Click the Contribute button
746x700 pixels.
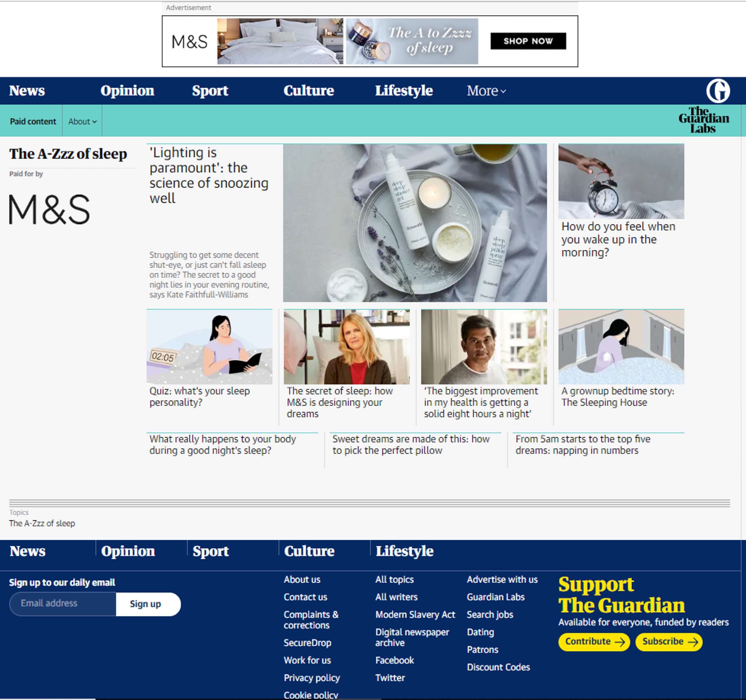point(594,642)
